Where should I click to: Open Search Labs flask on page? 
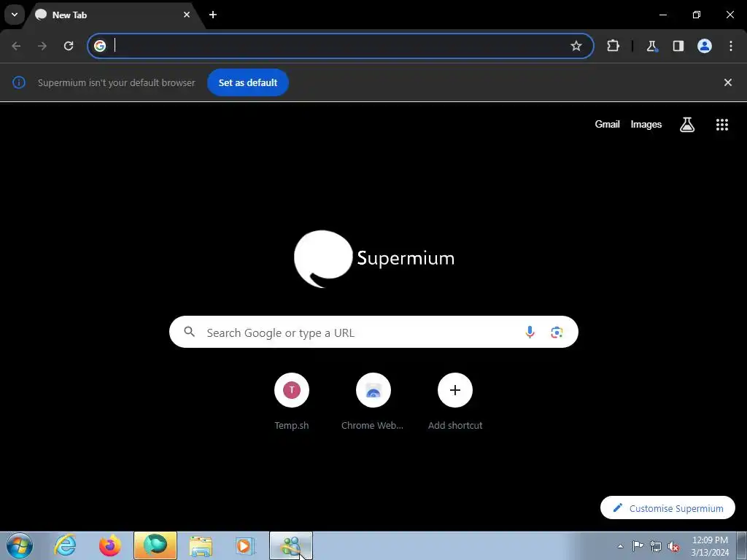687,125
